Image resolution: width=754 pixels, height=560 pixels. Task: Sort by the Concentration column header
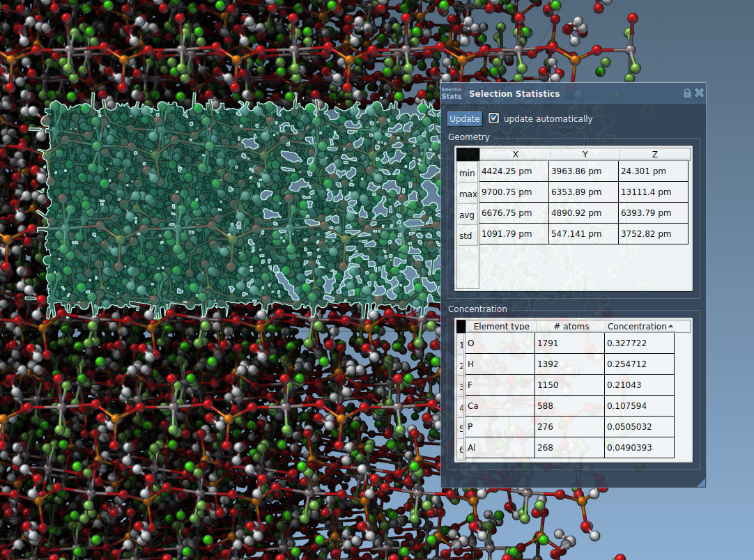640,326
